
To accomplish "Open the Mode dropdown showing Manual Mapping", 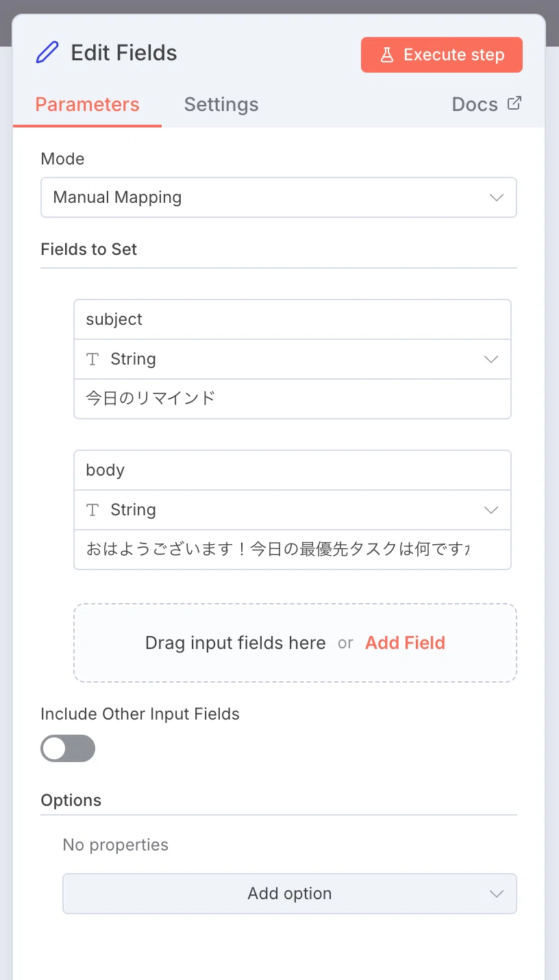I will coord(279,197).
